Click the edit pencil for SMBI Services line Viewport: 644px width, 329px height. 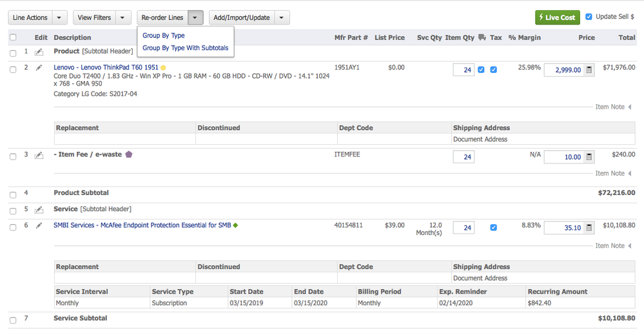point(39,225)
